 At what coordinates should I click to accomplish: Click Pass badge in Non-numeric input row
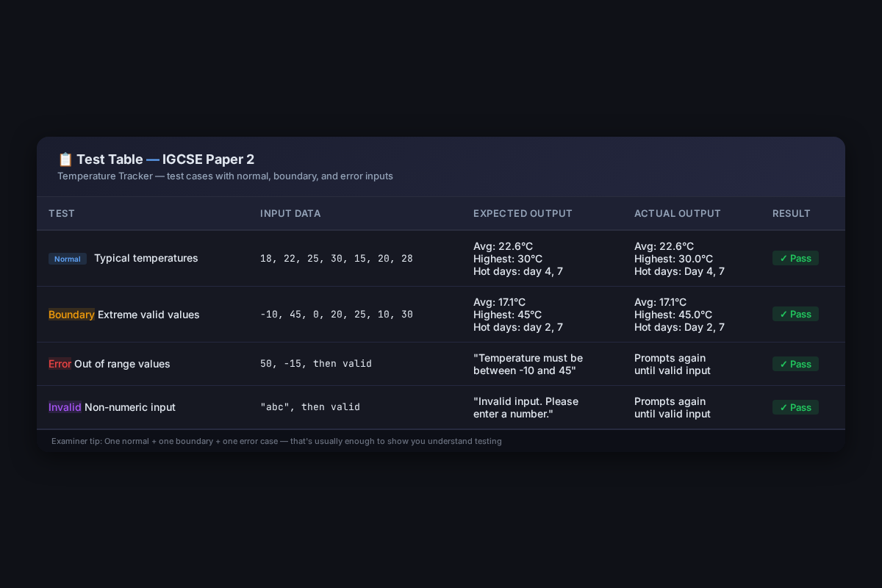795,408
